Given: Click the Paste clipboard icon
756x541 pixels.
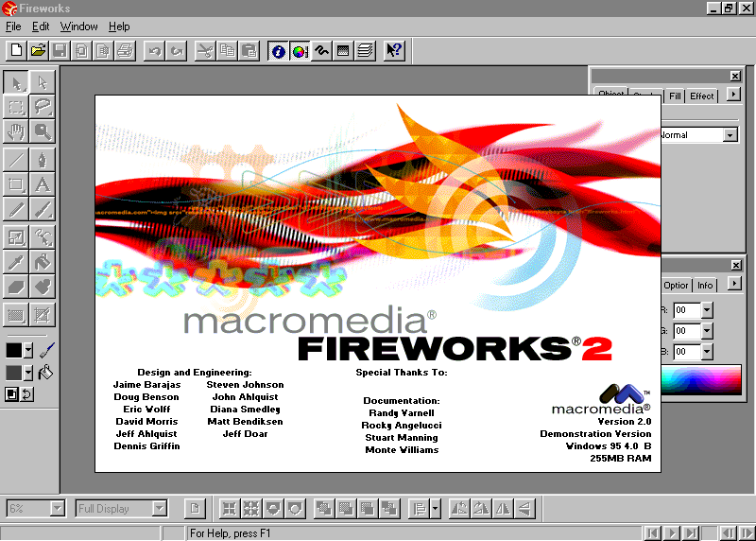Looking at the screenshot, I should click(x=249, y=51).
